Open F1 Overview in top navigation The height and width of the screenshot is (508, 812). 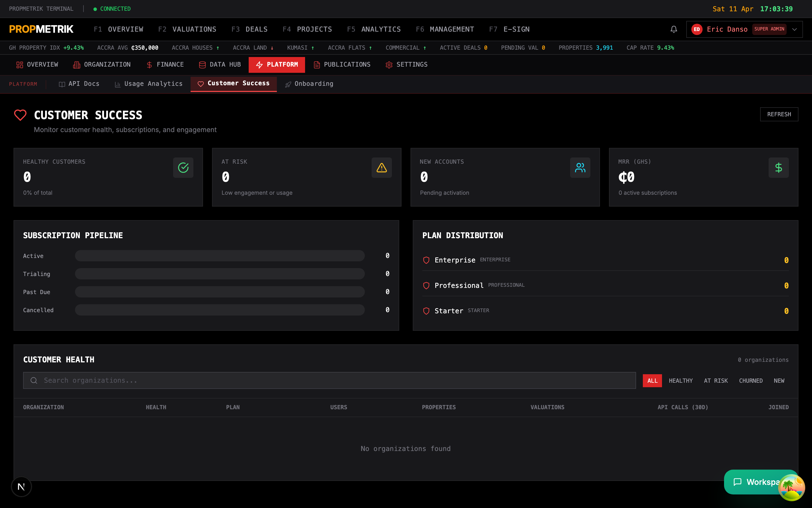[118, 29]
